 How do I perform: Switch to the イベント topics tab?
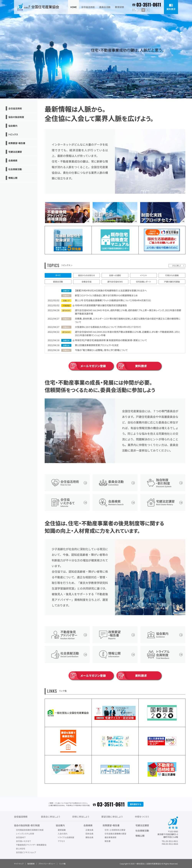tap(143, 275)
